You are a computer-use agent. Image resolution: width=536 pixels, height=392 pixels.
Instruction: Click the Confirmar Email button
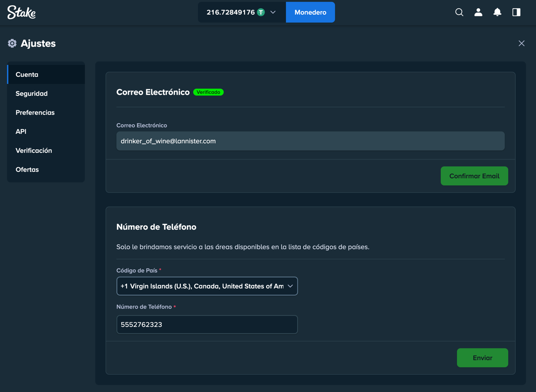[474, 176]
